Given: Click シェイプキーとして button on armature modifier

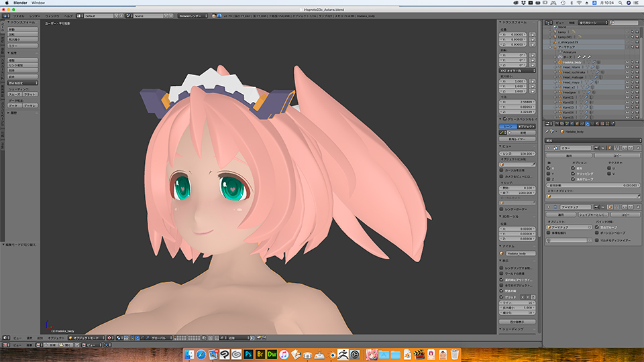Looking at the screenshot, I should [x=594, y=215].
